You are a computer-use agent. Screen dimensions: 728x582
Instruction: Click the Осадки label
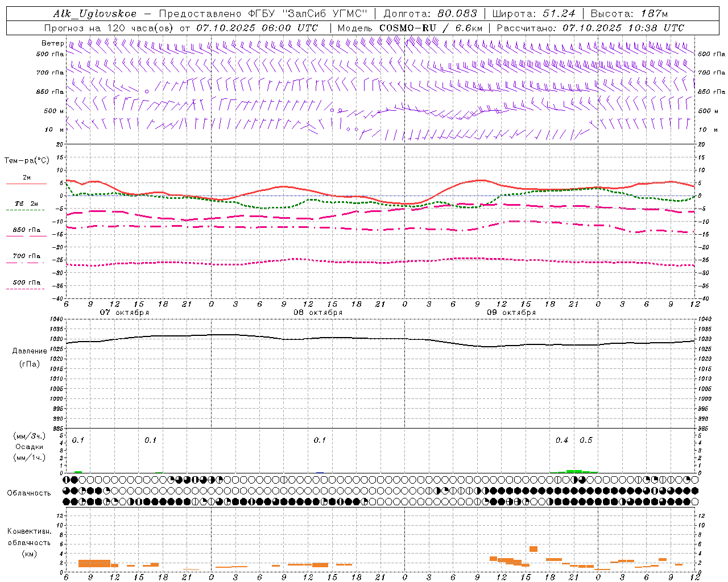(30, 447)
